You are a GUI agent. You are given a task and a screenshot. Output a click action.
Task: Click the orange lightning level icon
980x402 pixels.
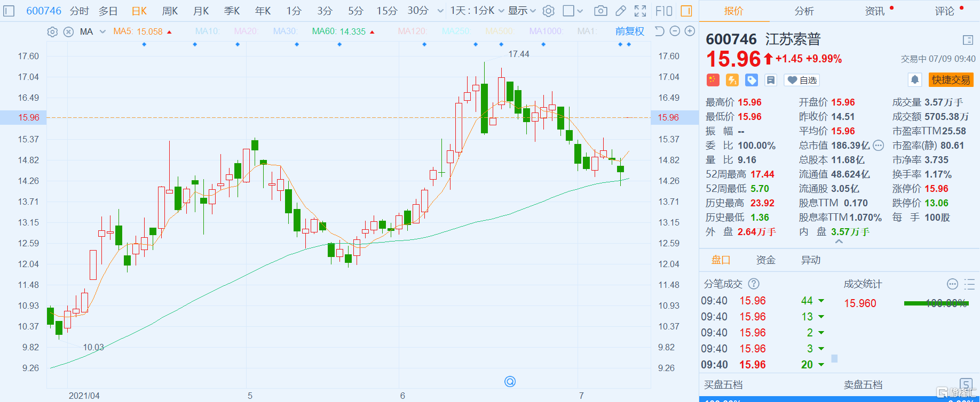click(732, 80)
